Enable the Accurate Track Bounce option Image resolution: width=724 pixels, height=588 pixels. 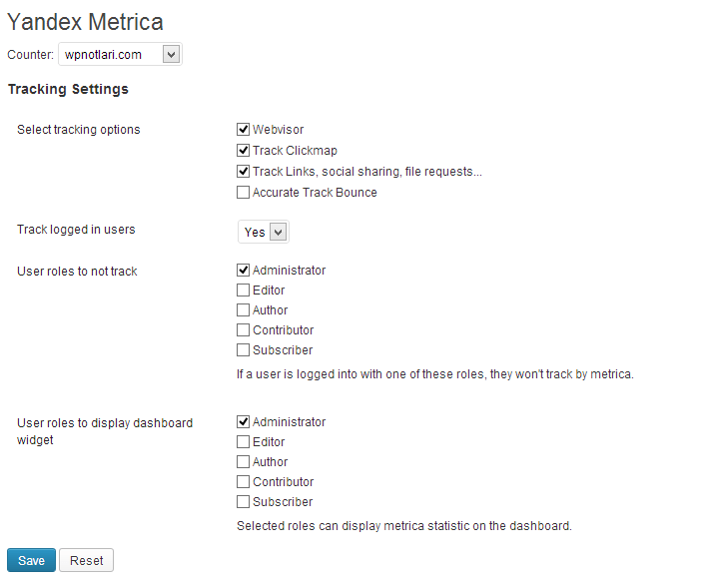click(x=243, y=192)
